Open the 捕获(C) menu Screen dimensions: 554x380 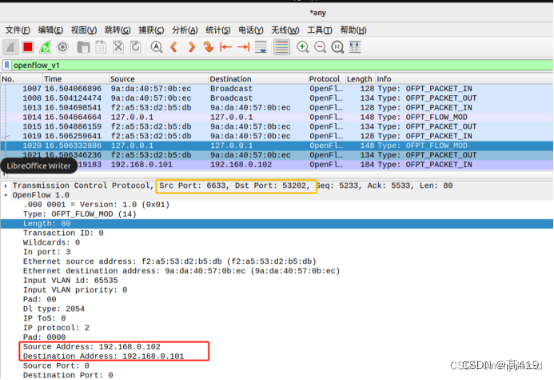click(x=151, y=30)
